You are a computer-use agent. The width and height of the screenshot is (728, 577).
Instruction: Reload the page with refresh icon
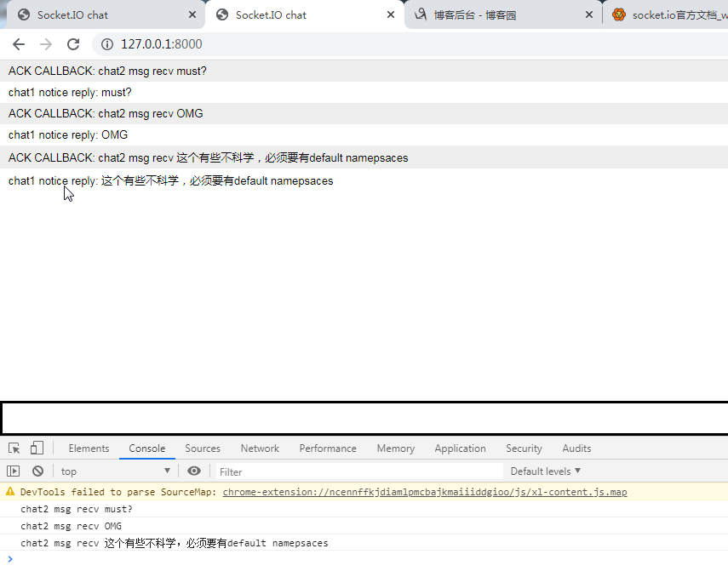click(x=72, y=44)
